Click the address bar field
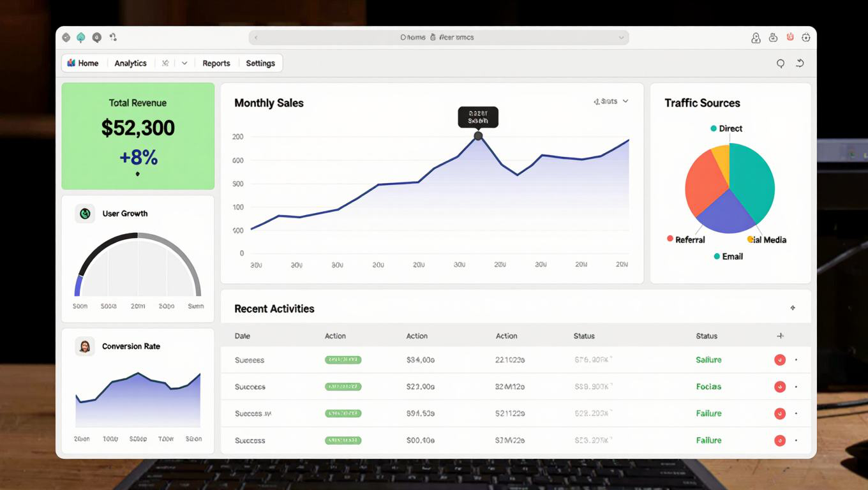This screenshot has width=868, height=490. tap(438, 38)
